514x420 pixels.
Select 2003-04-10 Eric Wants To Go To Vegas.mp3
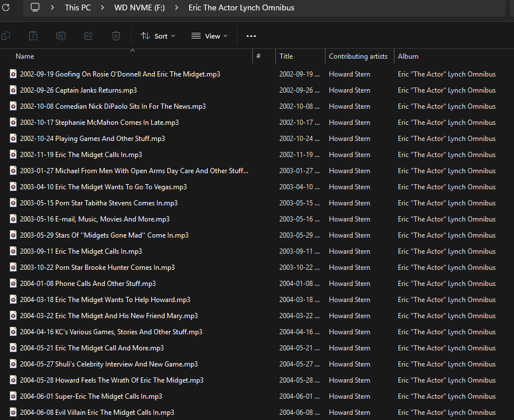(103, 187)
